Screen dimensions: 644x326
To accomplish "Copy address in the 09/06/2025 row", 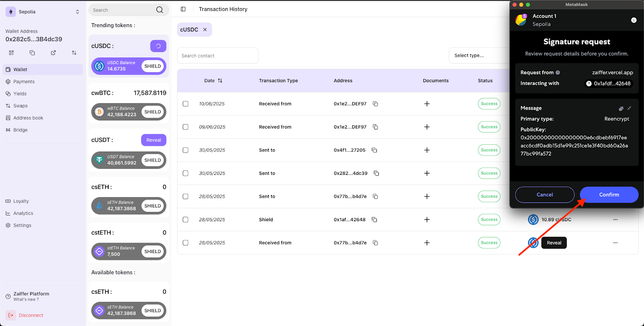I will coord(375,127).
